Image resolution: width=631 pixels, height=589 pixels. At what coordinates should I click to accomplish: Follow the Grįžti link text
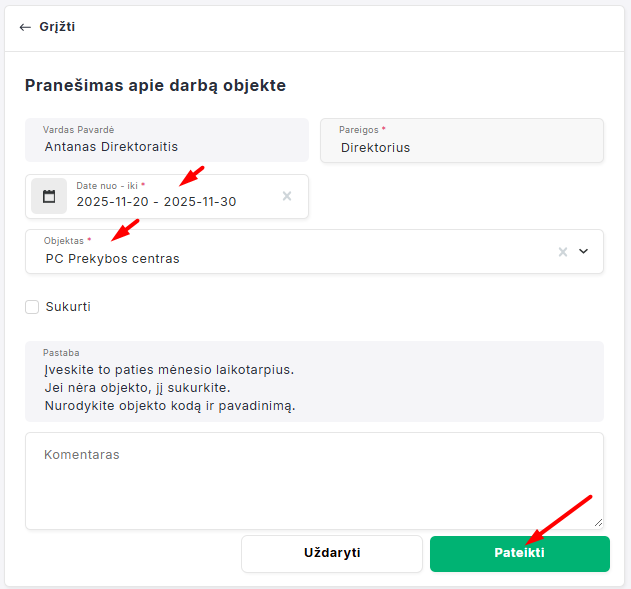coord(57,27)
